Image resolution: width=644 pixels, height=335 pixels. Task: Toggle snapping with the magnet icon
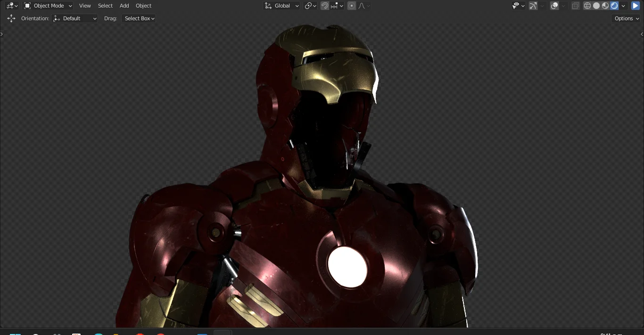click(325, 6)
